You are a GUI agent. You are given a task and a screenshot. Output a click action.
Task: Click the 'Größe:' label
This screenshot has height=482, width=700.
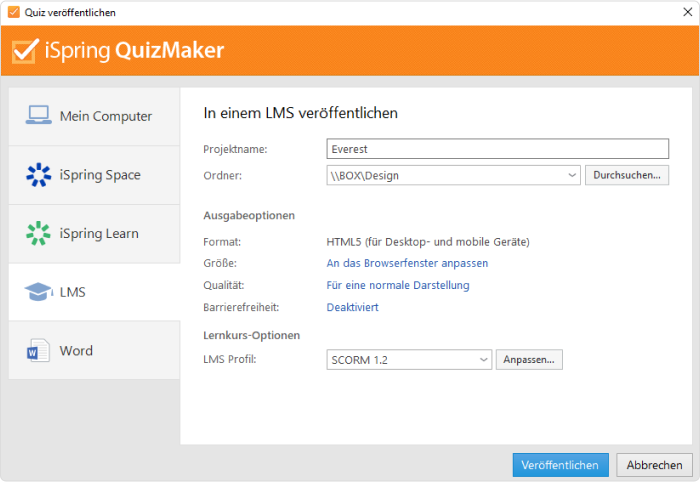click(x=220, y=263)
